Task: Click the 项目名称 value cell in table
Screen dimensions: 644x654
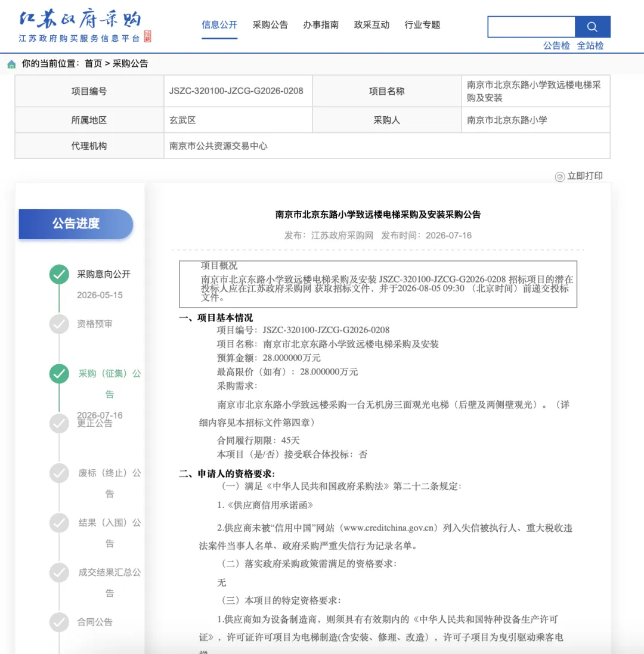Action: (535, 91)
